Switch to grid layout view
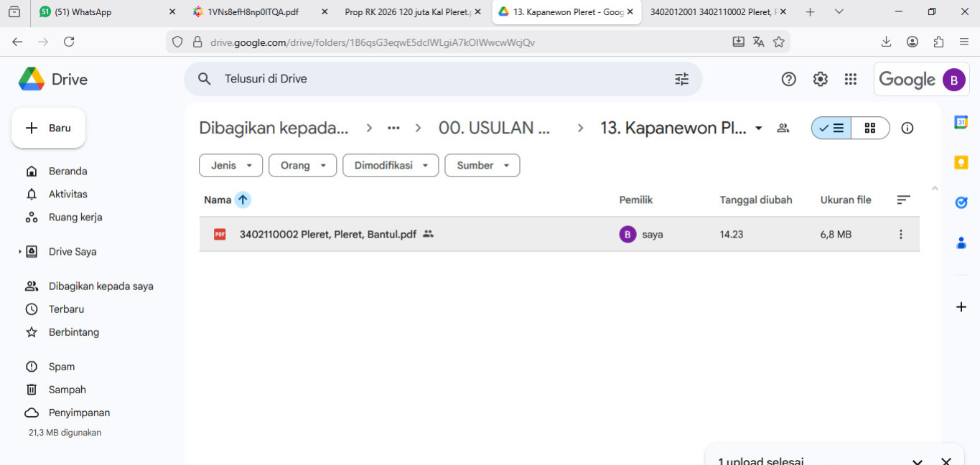Viewport: 980px width, 465px height. tap(869, 128)
